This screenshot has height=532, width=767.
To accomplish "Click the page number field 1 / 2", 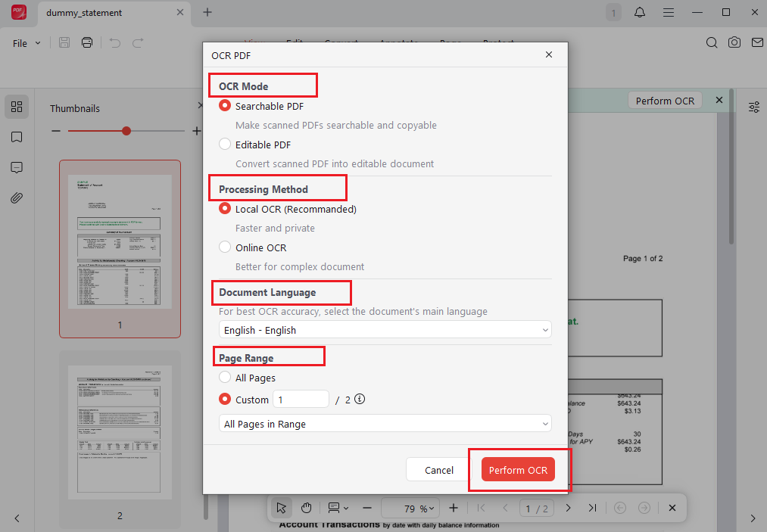I will click(537, 509).
